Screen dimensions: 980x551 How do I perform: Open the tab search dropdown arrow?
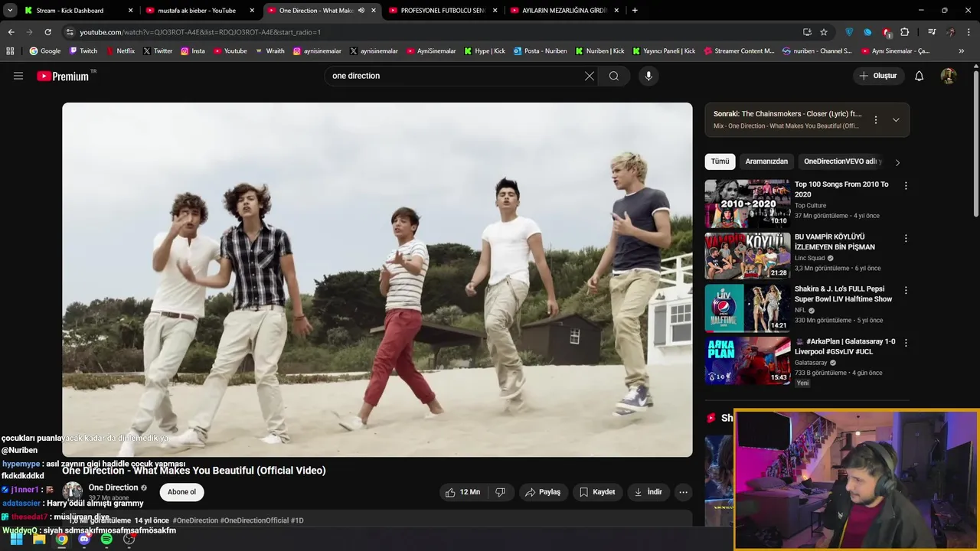(10, 11)
